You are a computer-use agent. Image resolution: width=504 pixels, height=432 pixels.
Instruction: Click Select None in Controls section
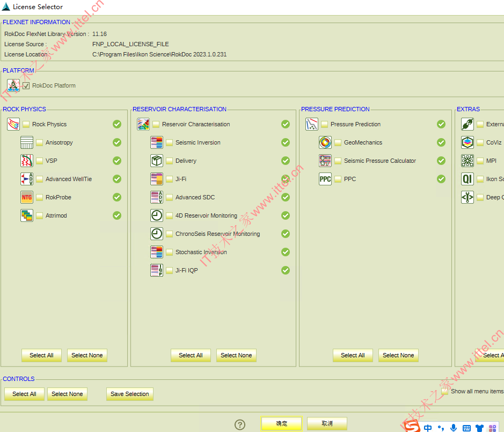click(67, 394)
